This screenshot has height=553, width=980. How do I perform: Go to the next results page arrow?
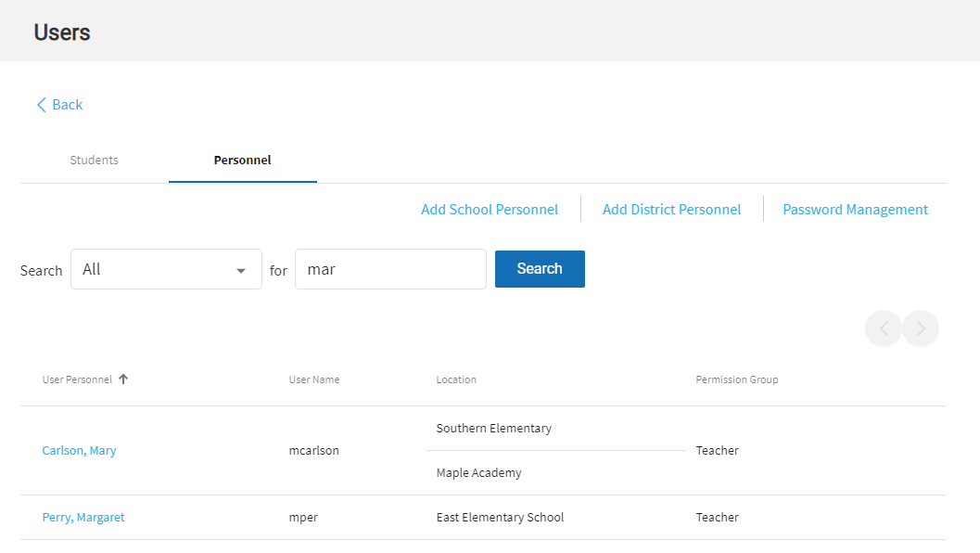[921, 328]
